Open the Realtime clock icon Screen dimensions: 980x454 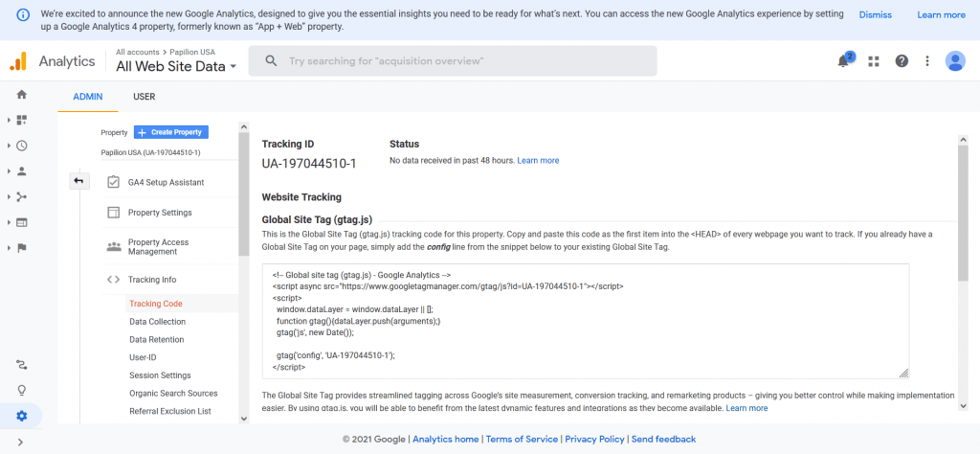point(22,146)
